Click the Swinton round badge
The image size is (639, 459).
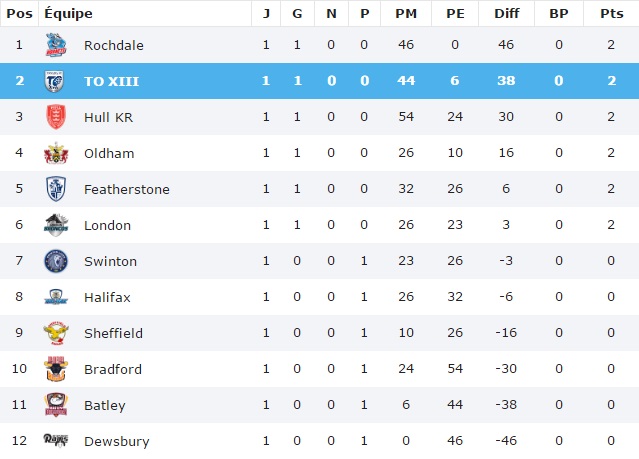click(x=55, y=261)
